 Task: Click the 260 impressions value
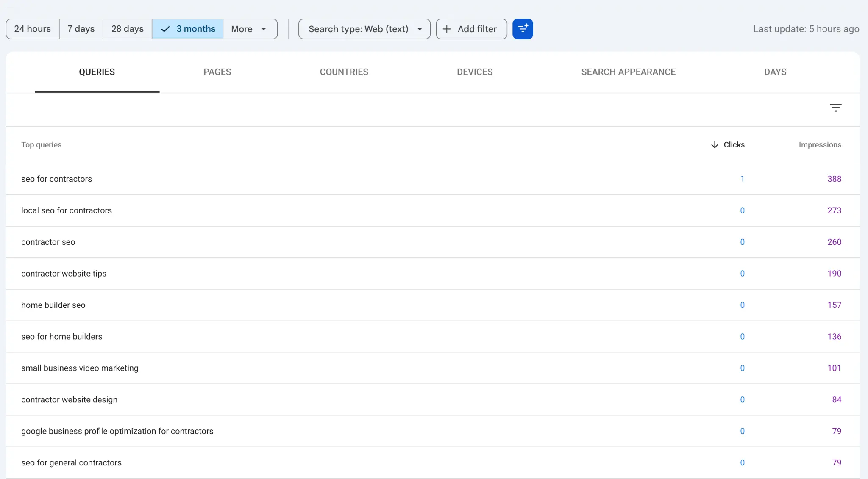[x=834, y=242]
